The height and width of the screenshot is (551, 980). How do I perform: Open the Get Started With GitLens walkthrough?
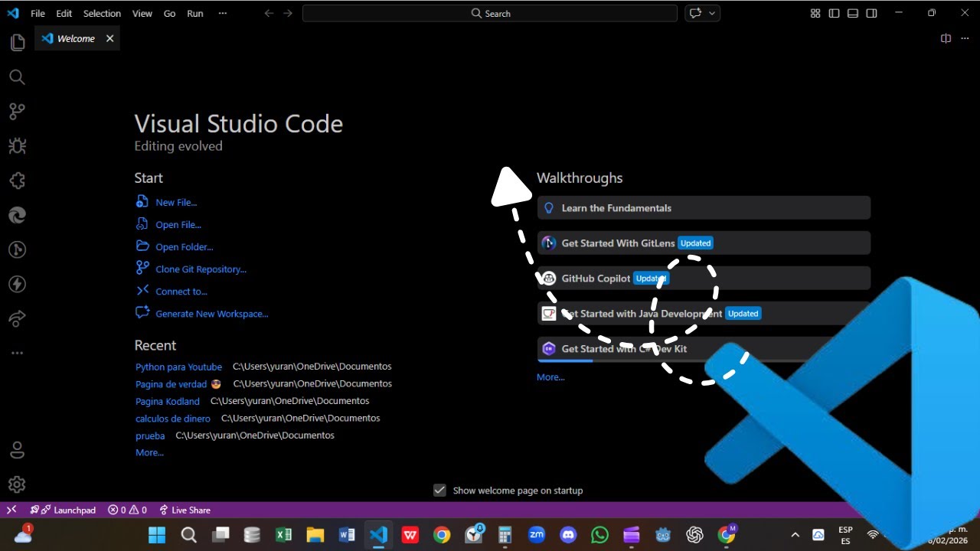tap(704, 243)
